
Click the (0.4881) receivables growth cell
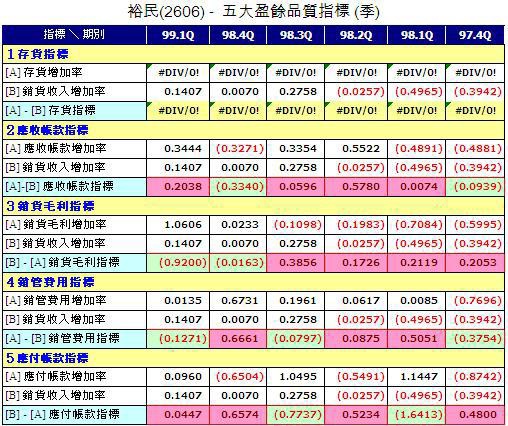click(x=475, y=149)
